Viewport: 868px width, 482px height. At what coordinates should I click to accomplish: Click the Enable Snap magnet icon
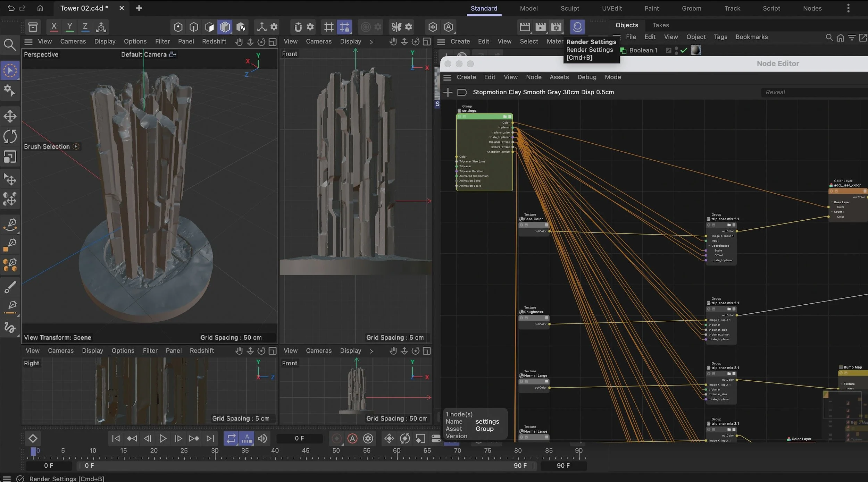(298, 27)
